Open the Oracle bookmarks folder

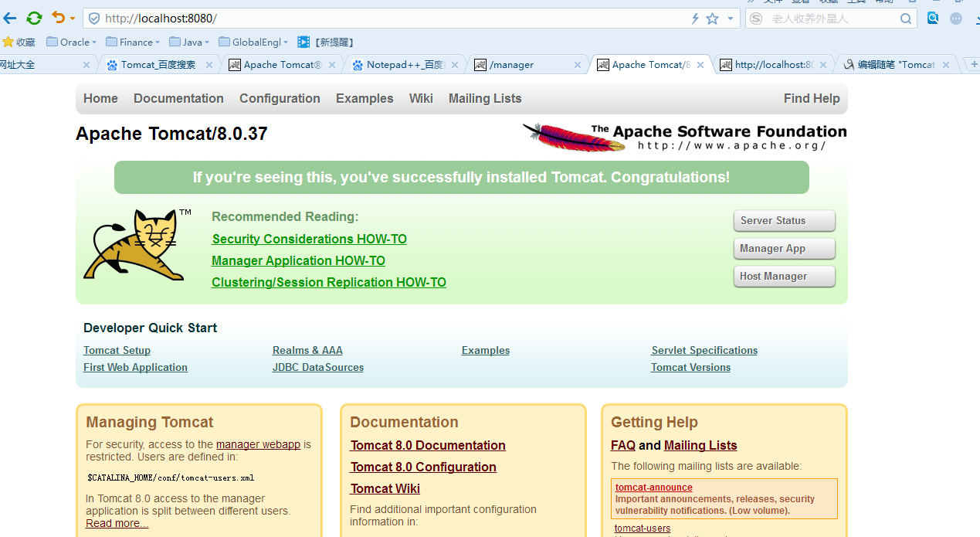point(71,42)
